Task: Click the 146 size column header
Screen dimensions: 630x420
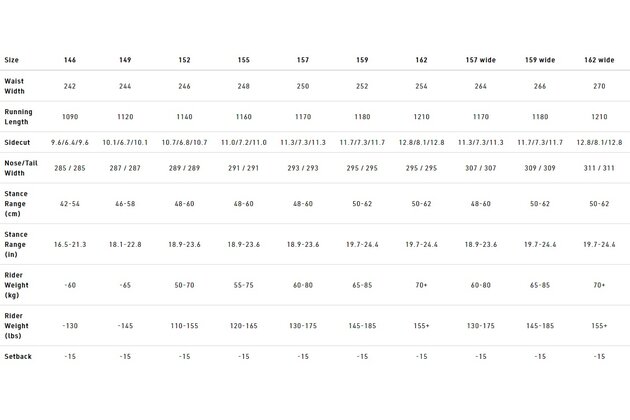Action: (x=70, y=60)
